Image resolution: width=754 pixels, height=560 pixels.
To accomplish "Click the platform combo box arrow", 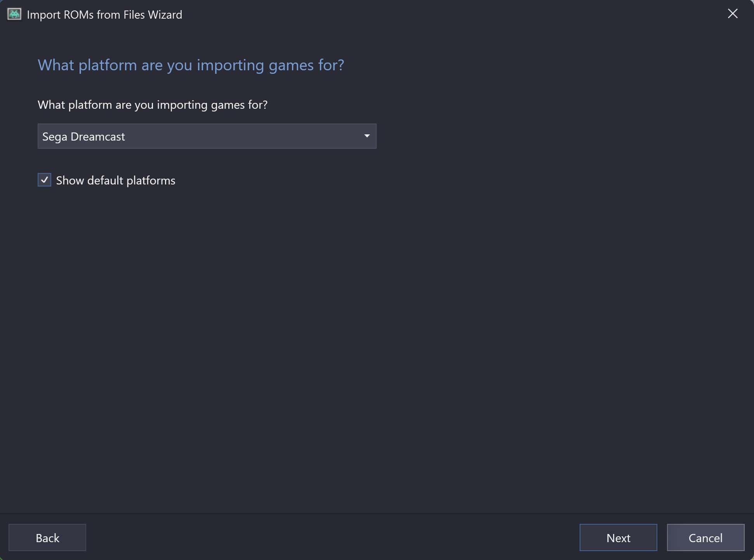I will coord(367,136).
